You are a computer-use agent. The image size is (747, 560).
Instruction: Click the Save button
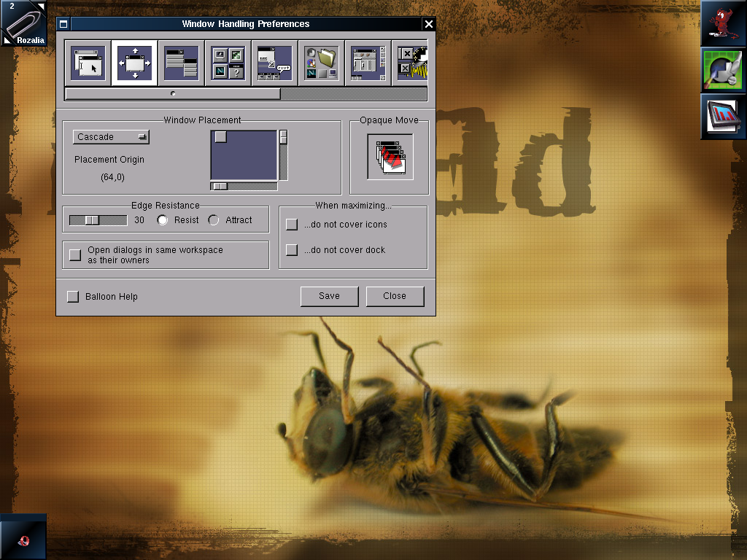click(329, 296)
